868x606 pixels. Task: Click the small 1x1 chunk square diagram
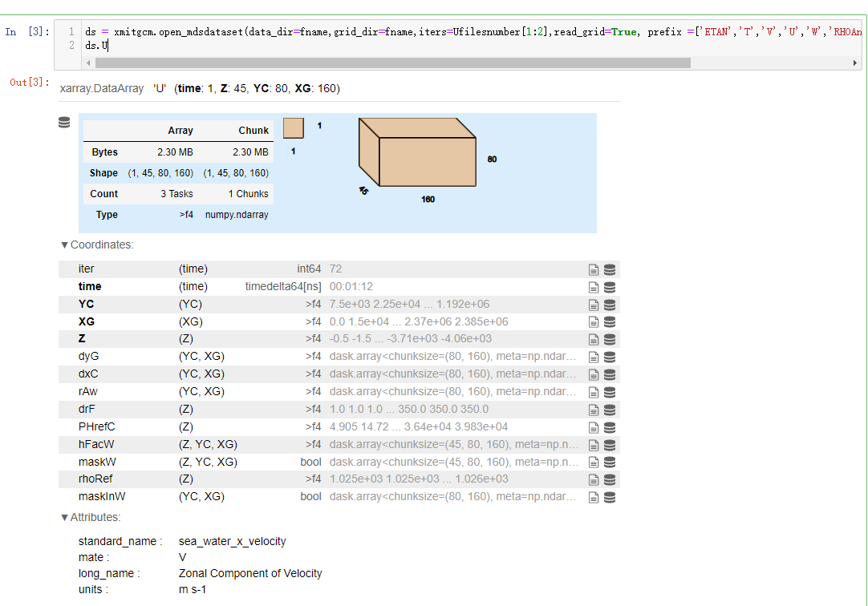pyautogui.click(x=294, y=127)
